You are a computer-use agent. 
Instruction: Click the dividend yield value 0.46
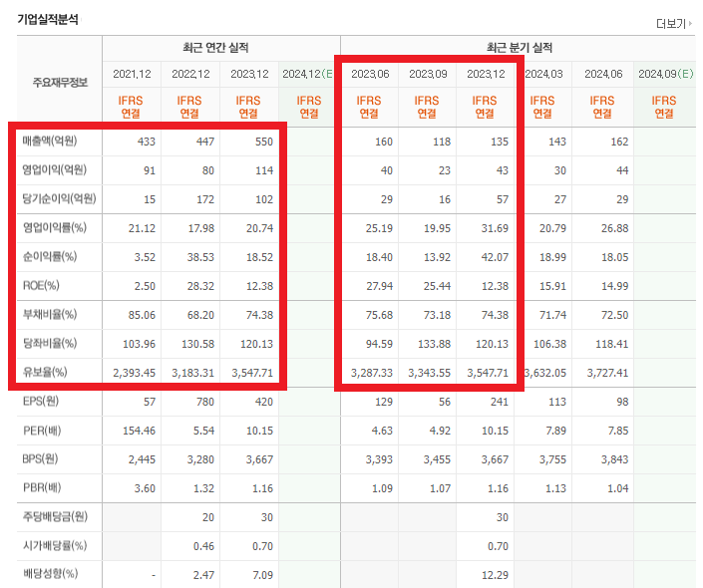point(203,546)
